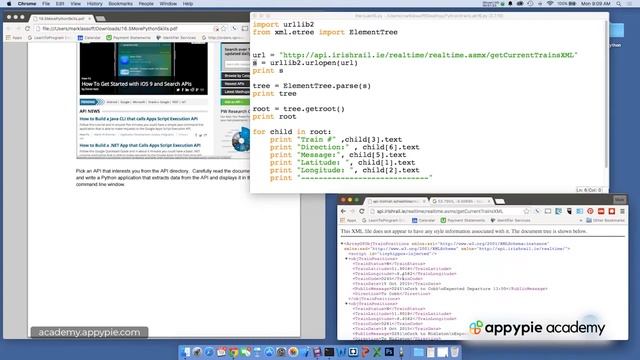The height and width of the screenshot is (360, 640).
Task: Click 'import urllib2' code line
Action: click(x=283, y=24)
